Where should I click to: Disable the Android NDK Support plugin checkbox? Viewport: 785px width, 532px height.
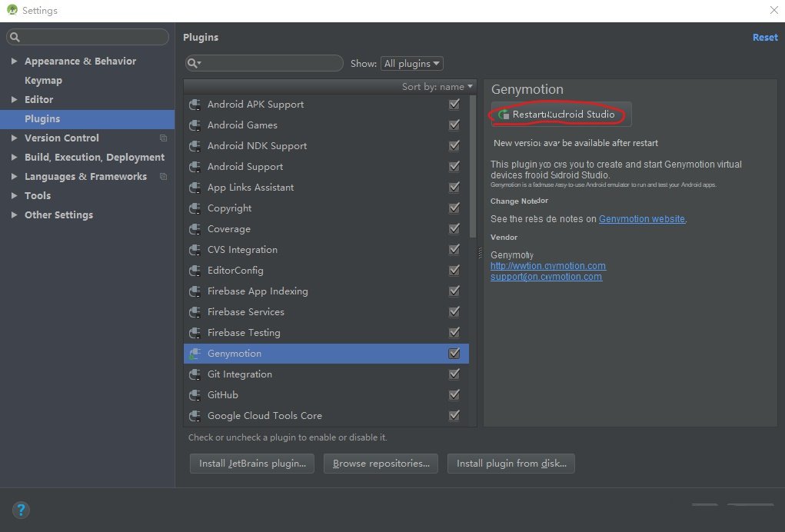[454, 145]
